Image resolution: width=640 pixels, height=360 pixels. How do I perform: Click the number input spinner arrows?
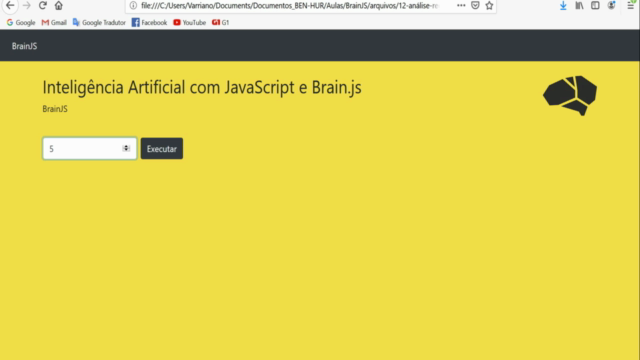(126, 149)
